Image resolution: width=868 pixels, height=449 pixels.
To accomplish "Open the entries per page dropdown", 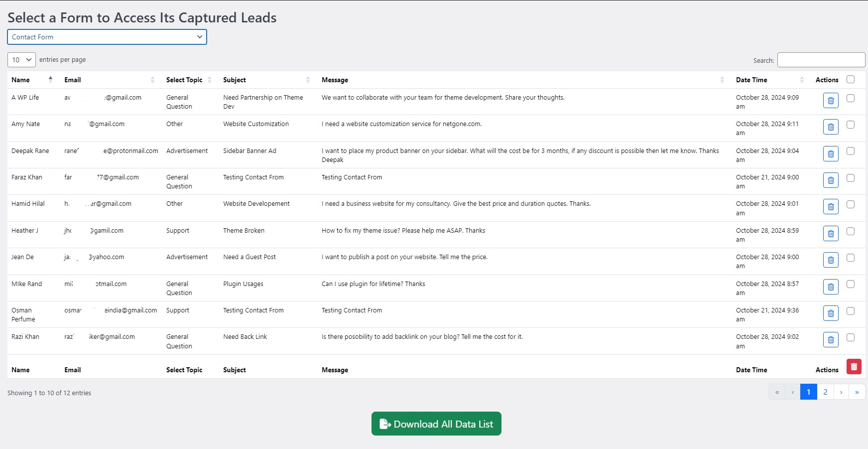I will (21, 60).
